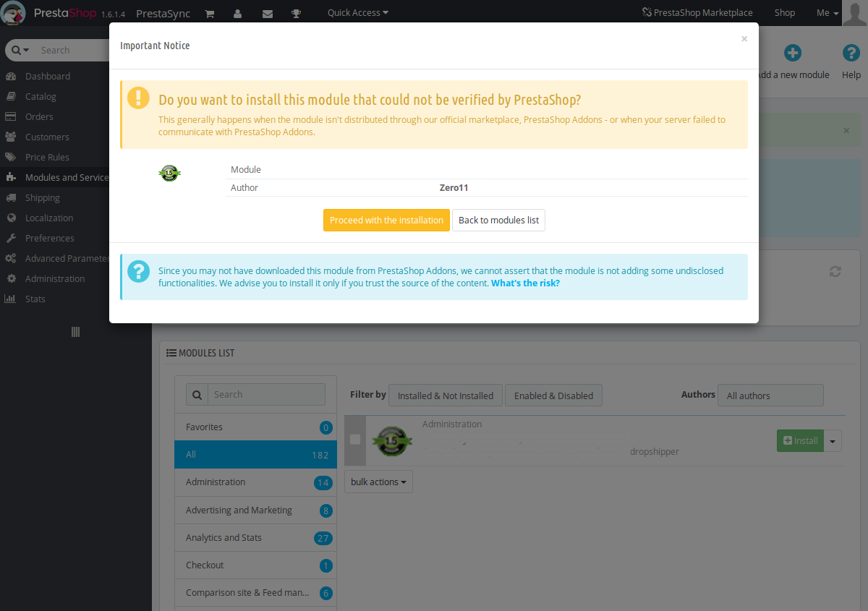
Task: Click the Help question mark icon
Action: click(851, 53)
